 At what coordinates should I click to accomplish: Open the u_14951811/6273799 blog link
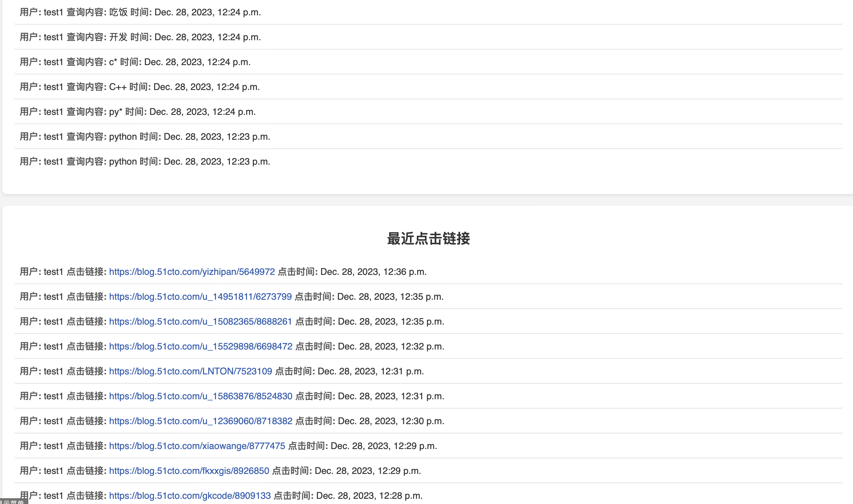point(200,297)
